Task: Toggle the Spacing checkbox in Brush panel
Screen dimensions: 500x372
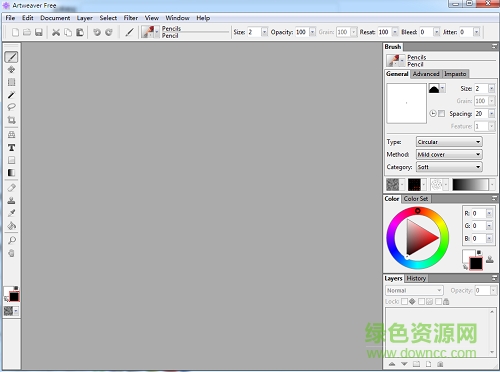Action: (441, 114)
